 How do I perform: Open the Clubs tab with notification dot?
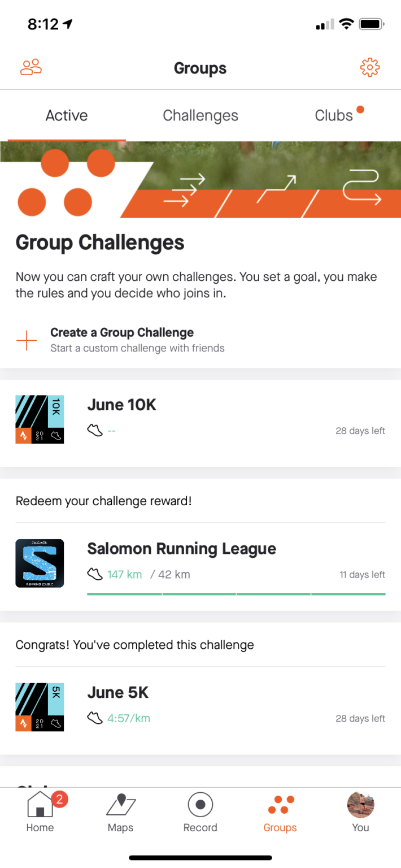click(x=333, y=115)
